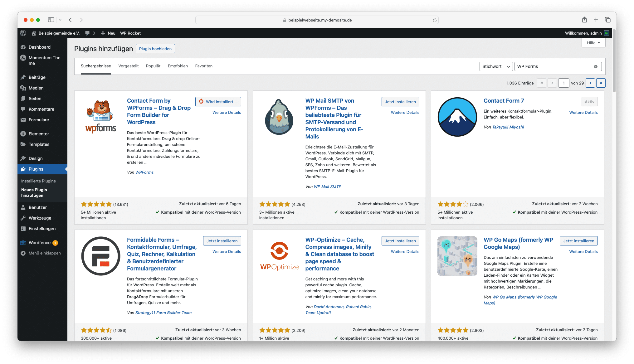Open Weitere Details for Contact Form 7
634x364 pixels.
click(x=583, y=112)
